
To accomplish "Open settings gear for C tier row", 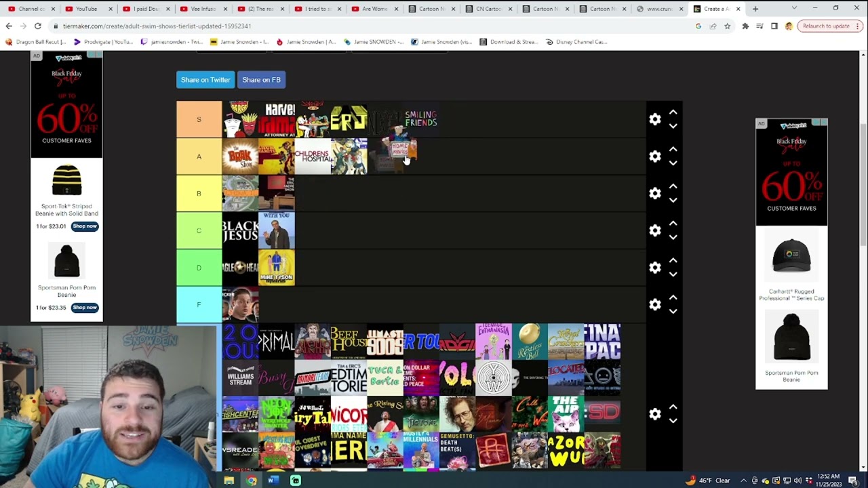I will pyautogui.click(x=654, y=230).
